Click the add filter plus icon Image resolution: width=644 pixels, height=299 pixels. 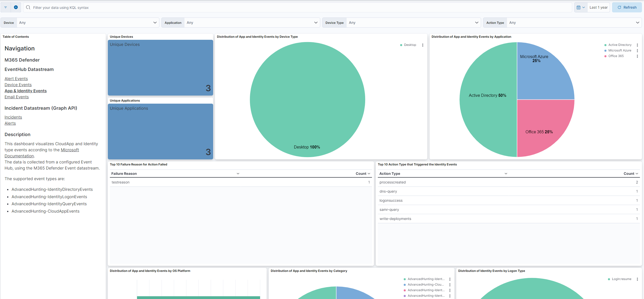(16, 7)
